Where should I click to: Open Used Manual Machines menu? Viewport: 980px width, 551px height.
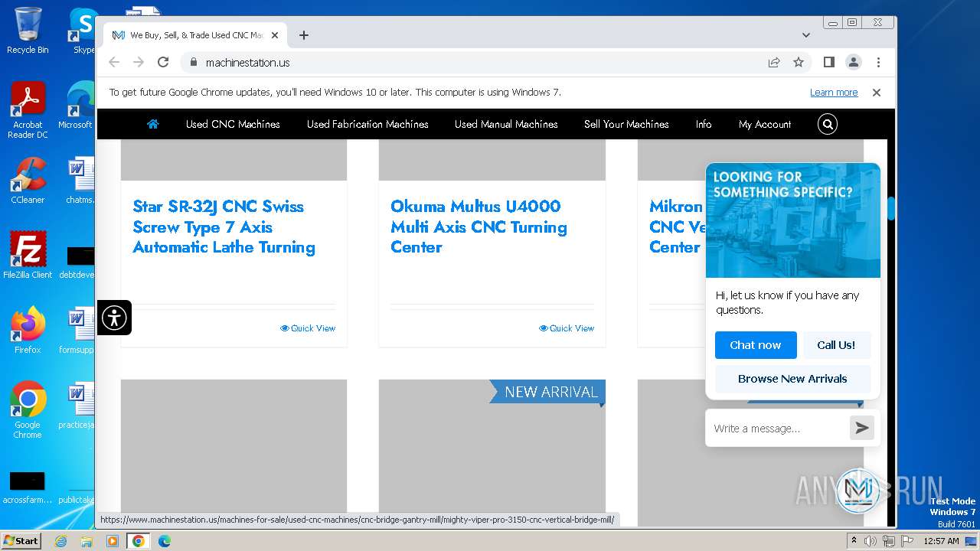point(506,124)
